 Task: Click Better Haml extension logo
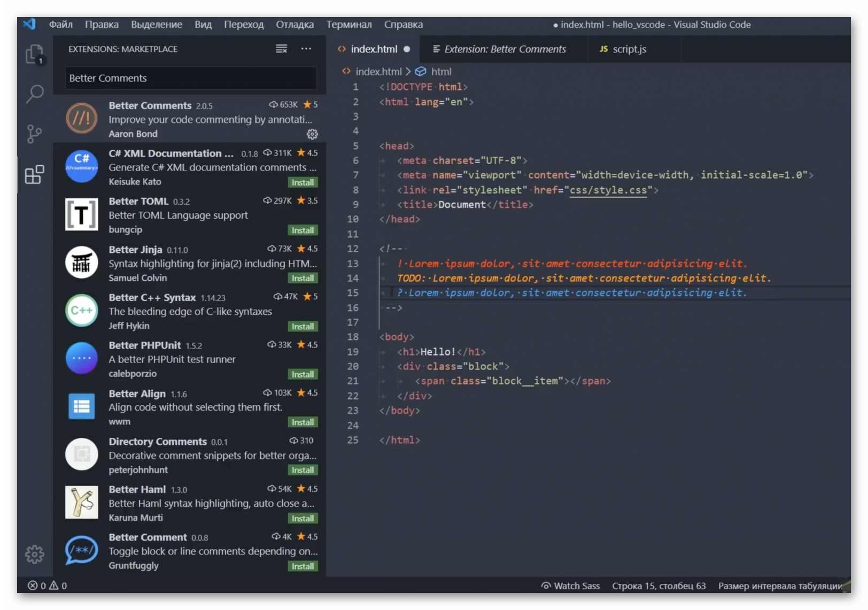82,502
